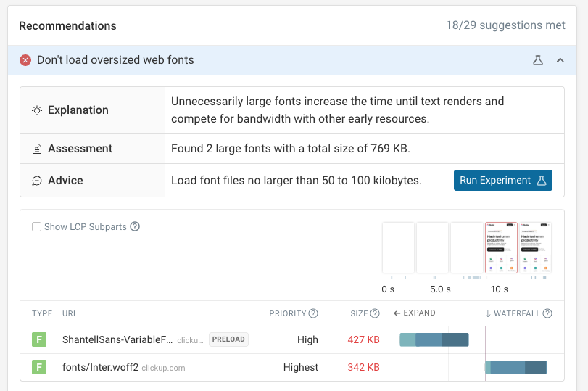The image size is (588, 391).
Task: Click the Inter.woff2 waterfall timing bar
Action: [x=515, y=367]
